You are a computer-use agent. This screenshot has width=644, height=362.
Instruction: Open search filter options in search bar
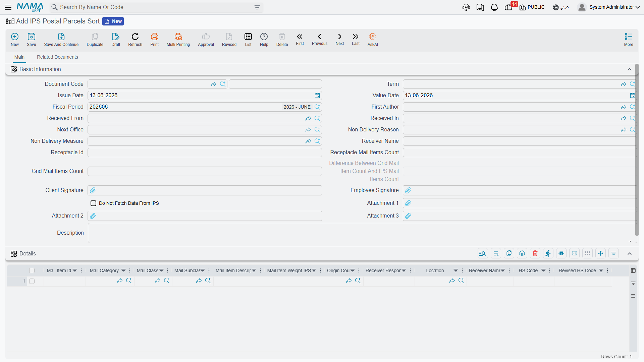(x=257, y=7)
